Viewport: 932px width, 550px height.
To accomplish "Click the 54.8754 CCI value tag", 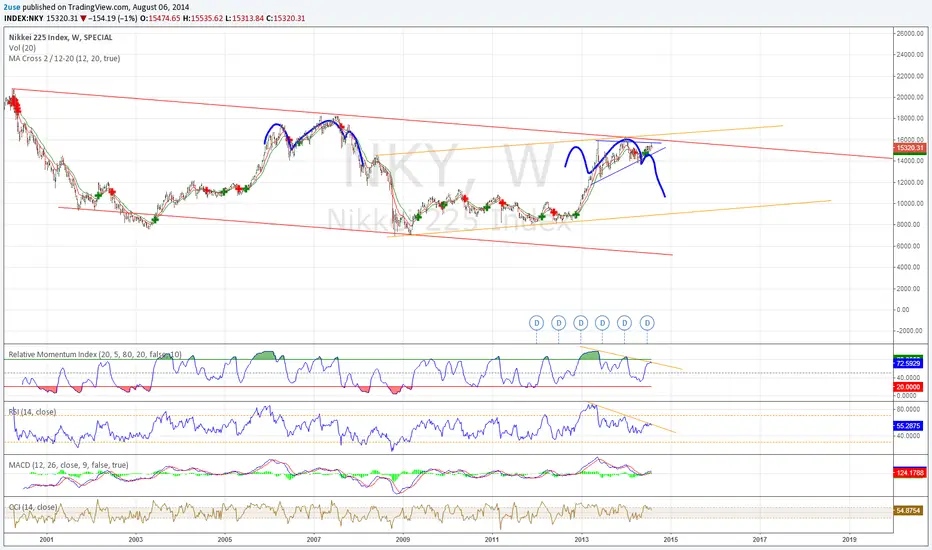I will pyautogui.click(x=908, y=511).
